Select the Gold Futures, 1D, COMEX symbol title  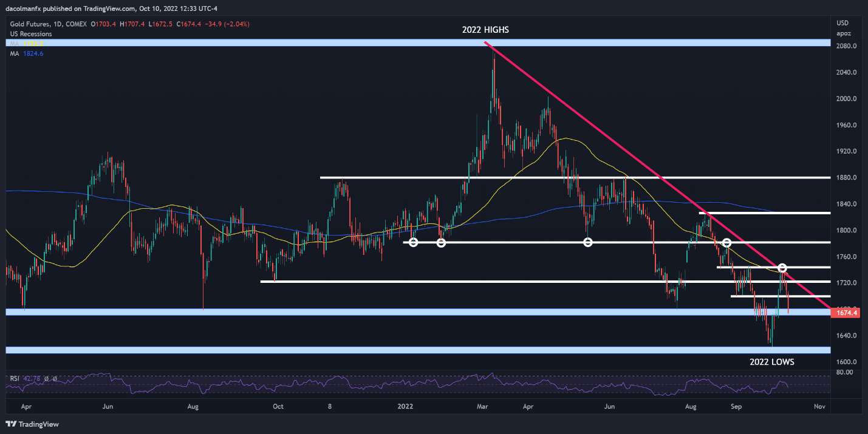(x=48, y=24)
